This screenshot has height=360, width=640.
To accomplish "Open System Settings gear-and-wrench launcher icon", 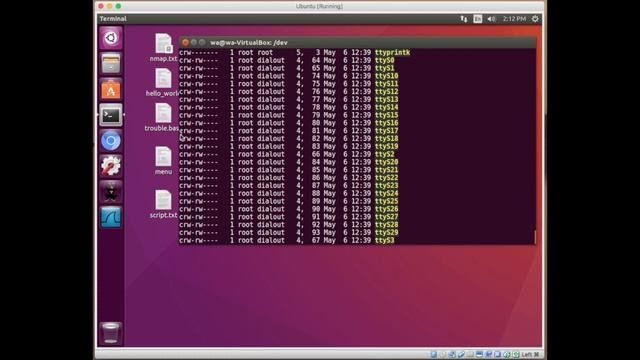I will pos(111,166).
